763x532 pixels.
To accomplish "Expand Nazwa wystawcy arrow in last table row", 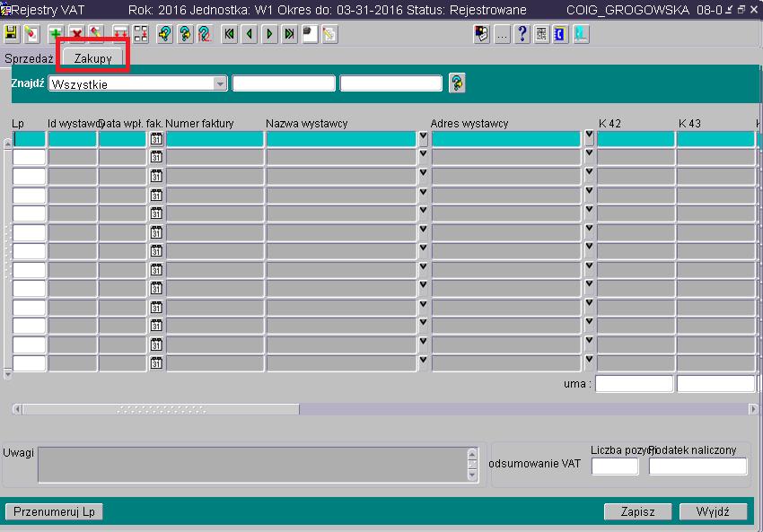I will tap(423, 362).
